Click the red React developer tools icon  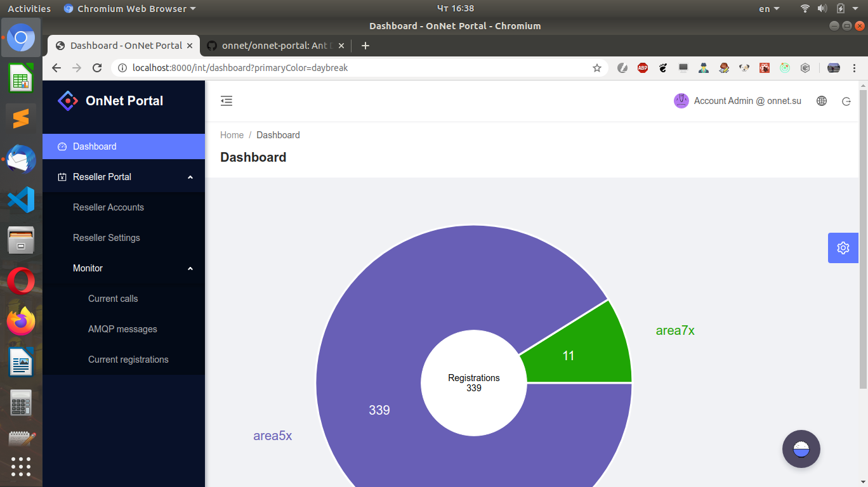(765, 68)
